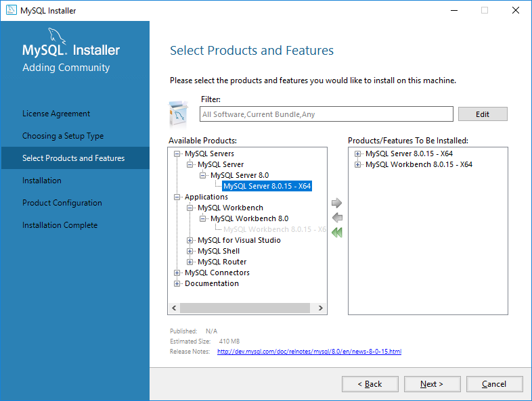Image resolution: width=532 pixels, height=401 pixels.
Task: Click the MySQL dolphin logo in sidebar
Action: [x=56, y=36]
